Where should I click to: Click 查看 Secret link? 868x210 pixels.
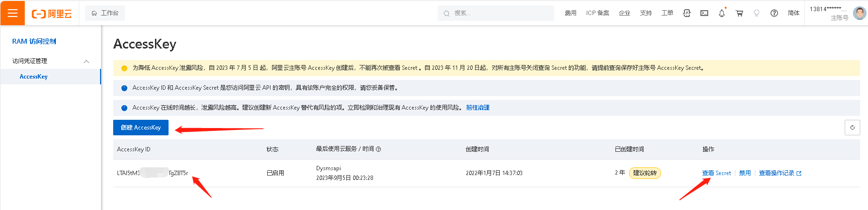pos(716,173)
